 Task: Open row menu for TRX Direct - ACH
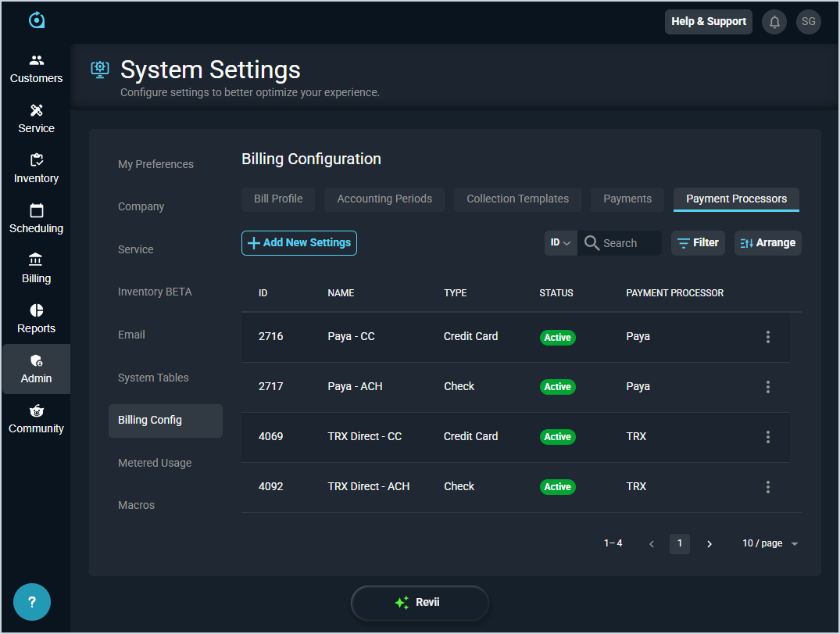pos(768,487)
